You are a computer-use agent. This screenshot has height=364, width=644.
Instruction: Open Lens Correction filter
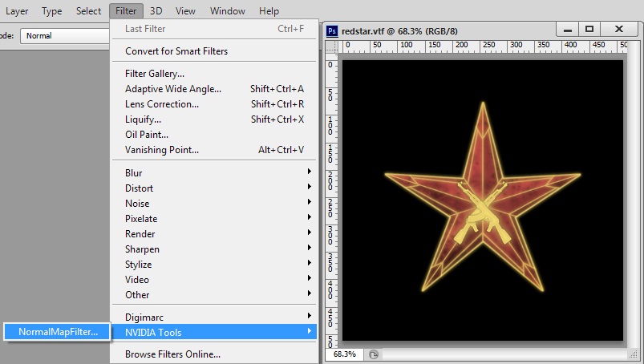tap(214, 103)
